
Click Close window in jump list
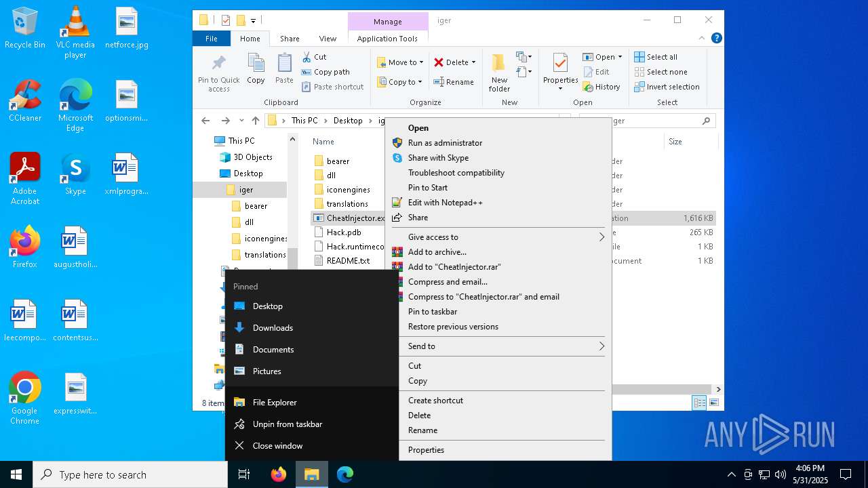312,445
